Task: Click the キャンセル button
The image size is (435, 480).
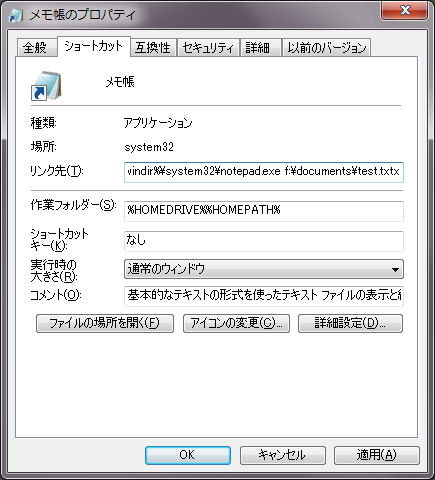Action: (282, 455)
